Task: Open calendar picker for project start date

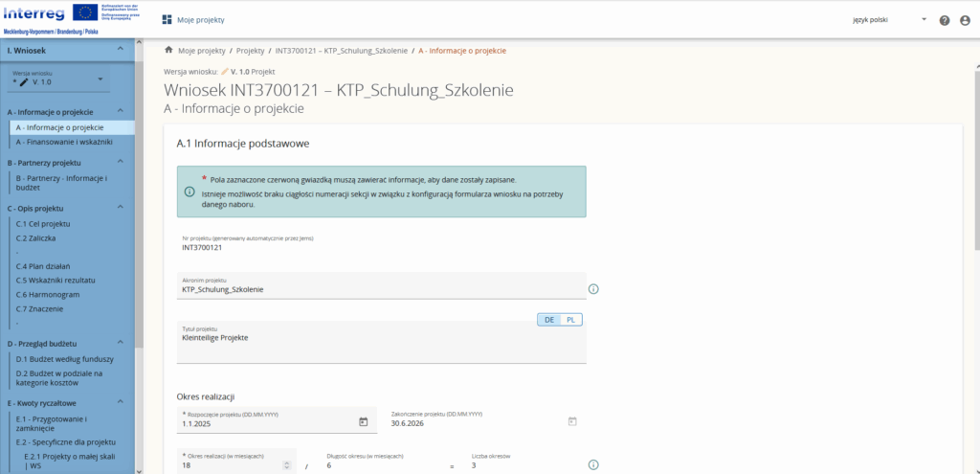Action: pos(363,421)
